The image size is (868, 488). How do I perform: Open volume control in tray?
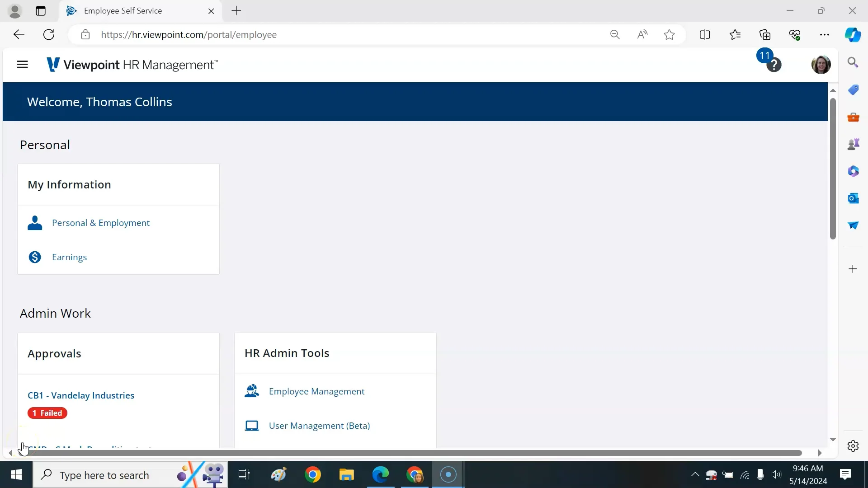pyautogui.click(x=776, y=474)
